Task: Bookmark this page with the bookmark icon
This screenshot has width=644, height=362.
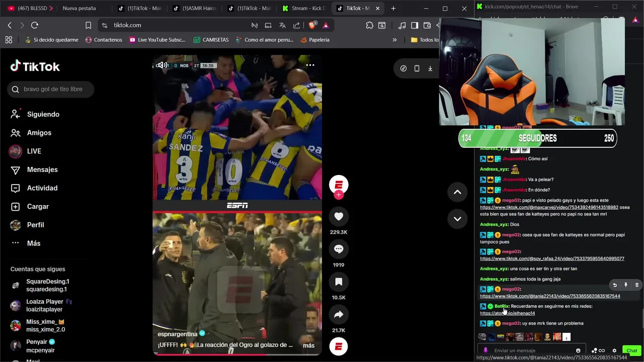Action: (89, 25)
